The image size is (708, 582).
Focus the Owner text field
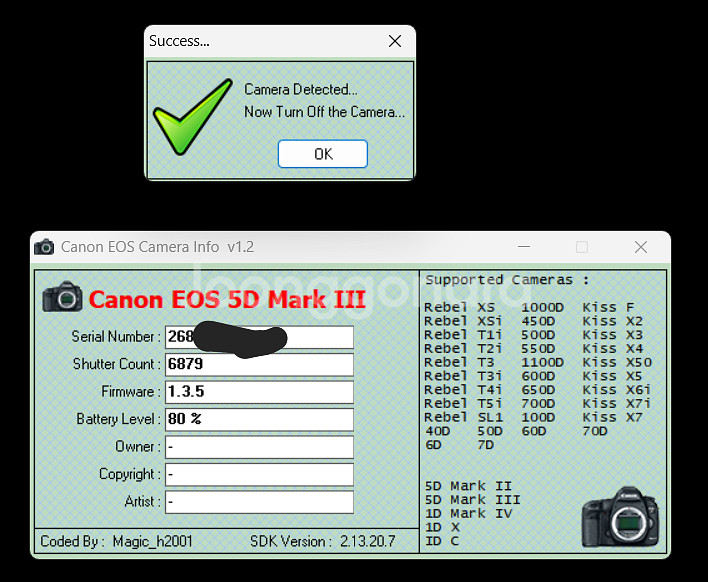[259, 447]
